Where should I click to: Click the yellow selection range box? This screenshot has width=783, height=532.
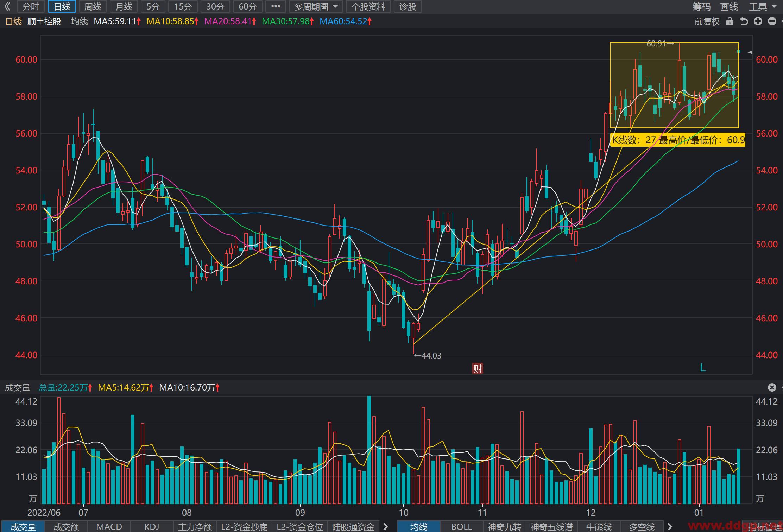[x=674, y=85]
